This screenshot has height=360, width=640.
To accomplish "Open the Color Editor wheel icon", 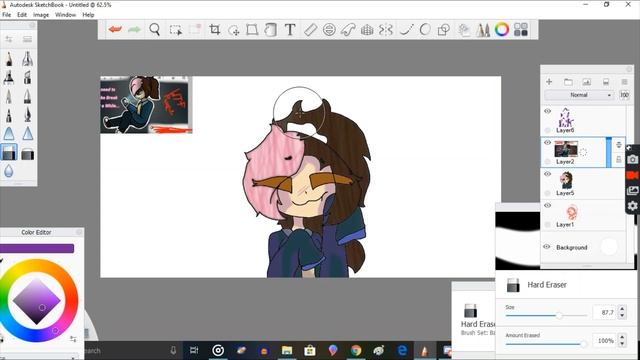I will click(x=502, y=29).
